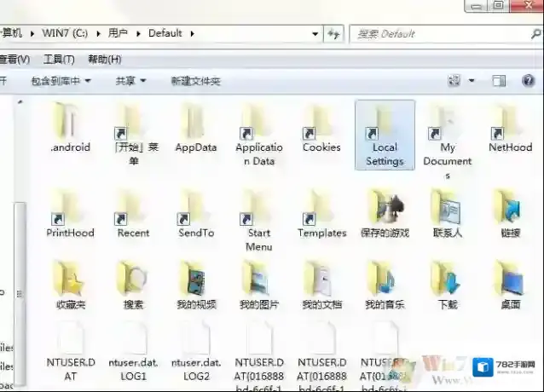544x392 pixels.
Task: Select the Cookies shortcut folder
Action: coord(321,122)
